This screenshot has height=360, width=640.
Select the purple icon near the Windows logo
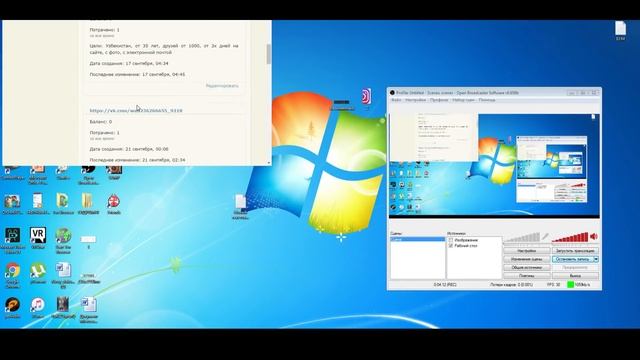coord(366,97)
